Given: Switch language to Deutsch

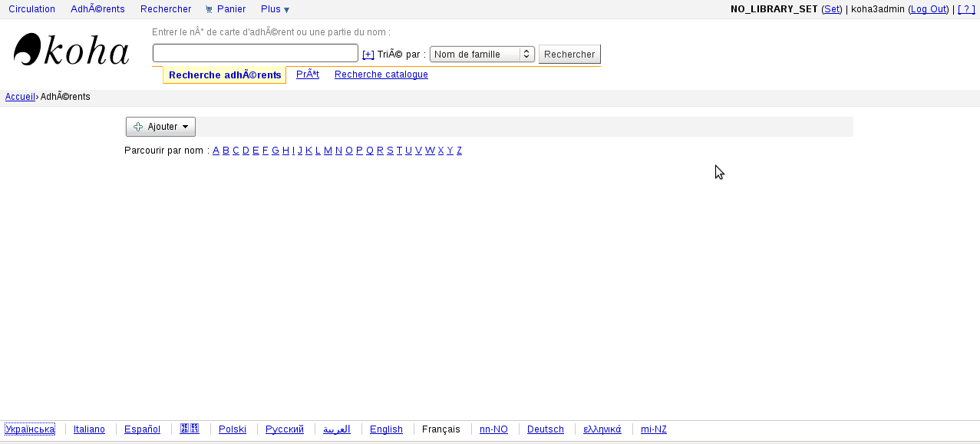Looking at the screenshot, I should click(x=545, y=429).
